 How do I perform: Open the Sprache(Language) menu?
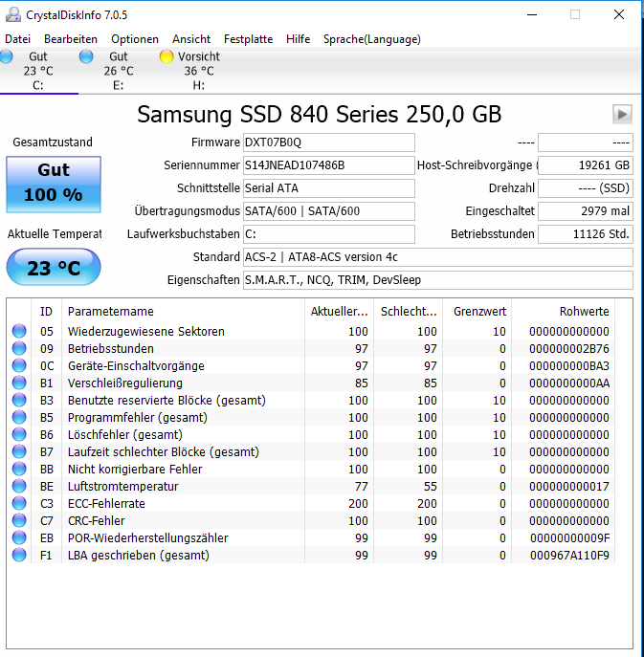pyautogui.click(x=372, y=39)
